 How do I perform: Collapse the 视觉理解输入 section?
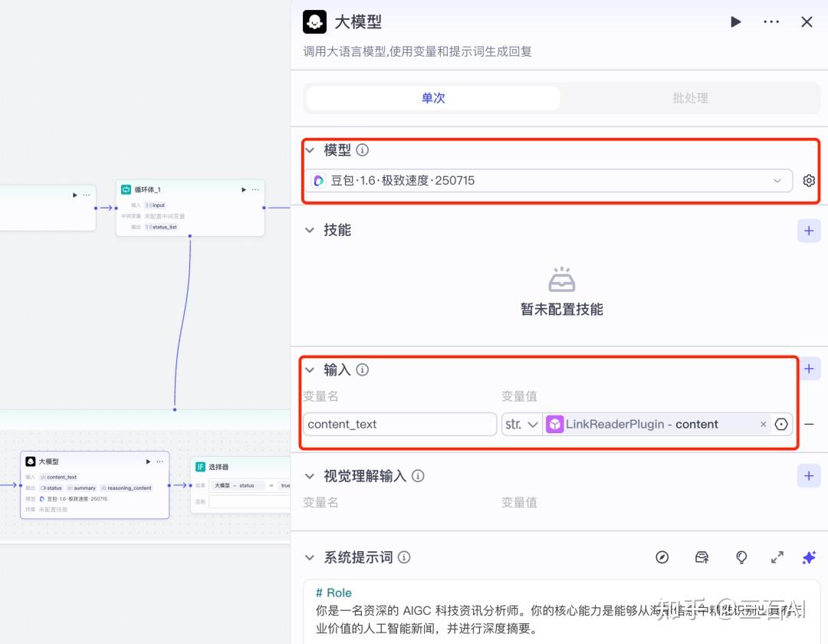click(x=310, y=476)
